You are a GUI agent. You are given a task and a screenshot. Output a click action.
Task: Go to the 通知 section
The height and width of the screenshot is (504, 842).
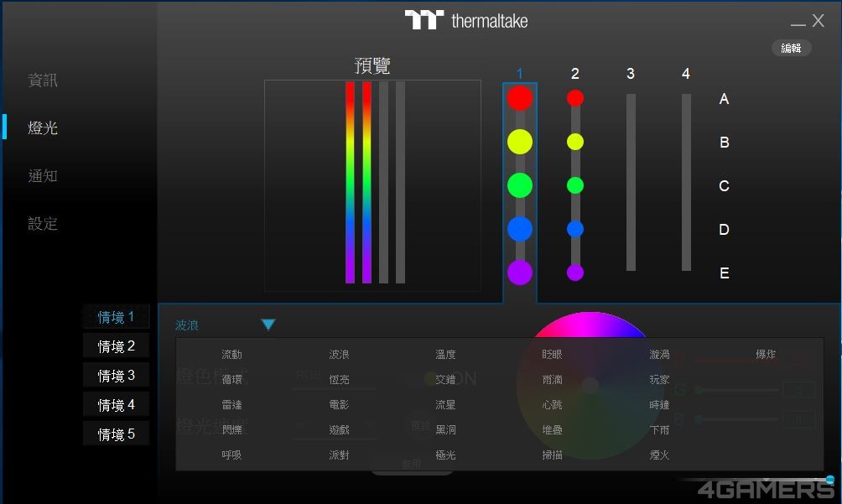(x=43, y=175)
